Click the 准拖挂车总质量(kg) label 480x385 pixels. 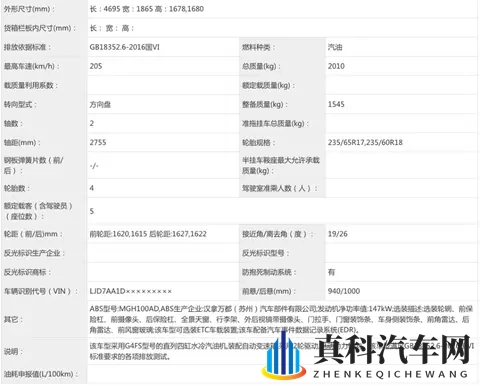click(275, 124)
